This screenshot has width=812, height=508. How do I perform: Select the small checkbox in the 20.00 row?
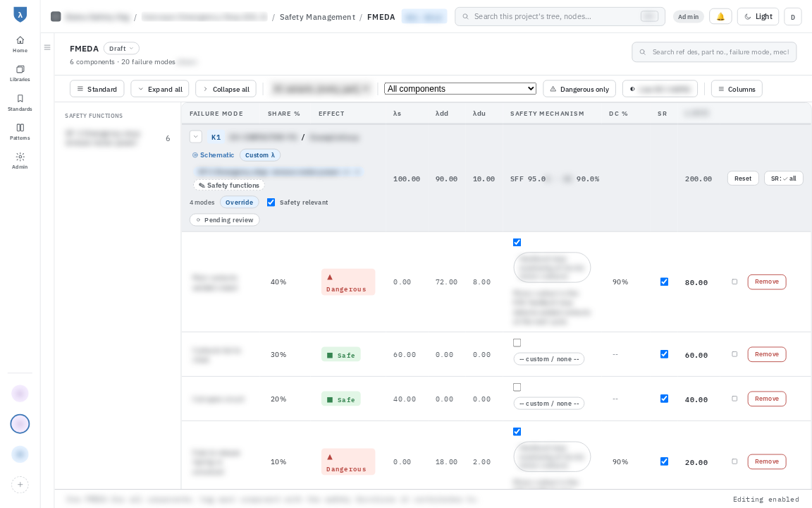pyautogui.click(x=734, y=461)
